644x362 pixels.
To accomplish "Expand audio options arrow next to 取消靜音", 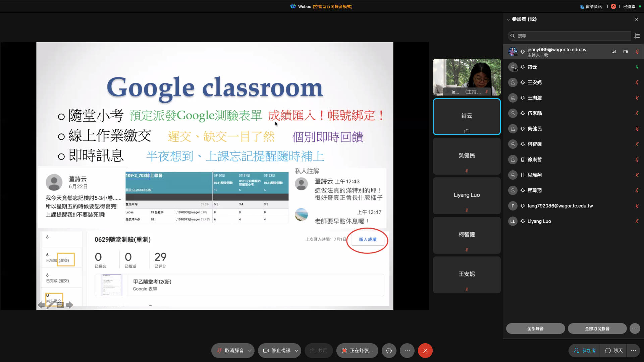I will point(250,351).
